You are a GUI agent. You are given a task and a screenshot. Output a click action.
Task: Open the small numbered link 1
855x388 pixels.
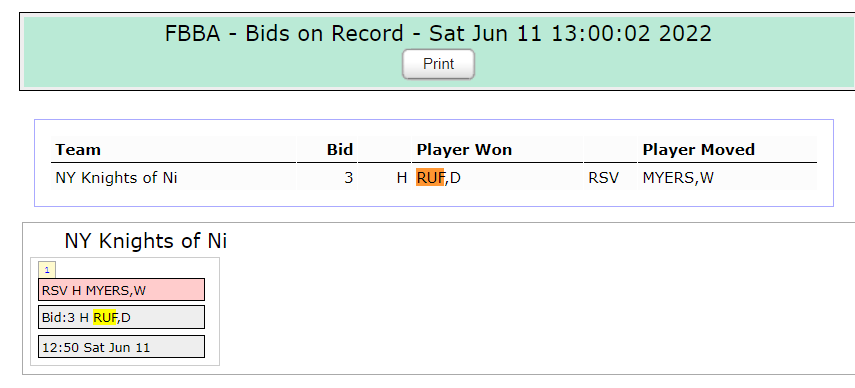coord(47,270)
